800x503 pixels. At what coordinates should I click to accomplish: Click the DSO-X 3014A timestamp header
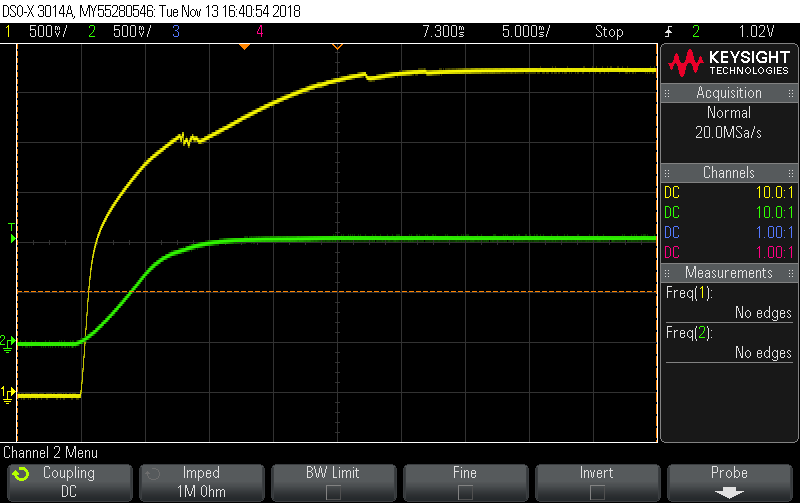152,11
